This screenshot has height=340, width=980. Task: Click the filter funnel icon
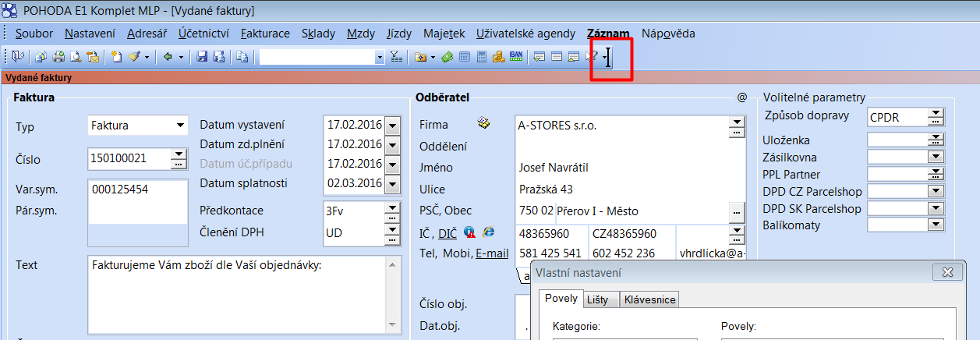[x=396, y=56]
